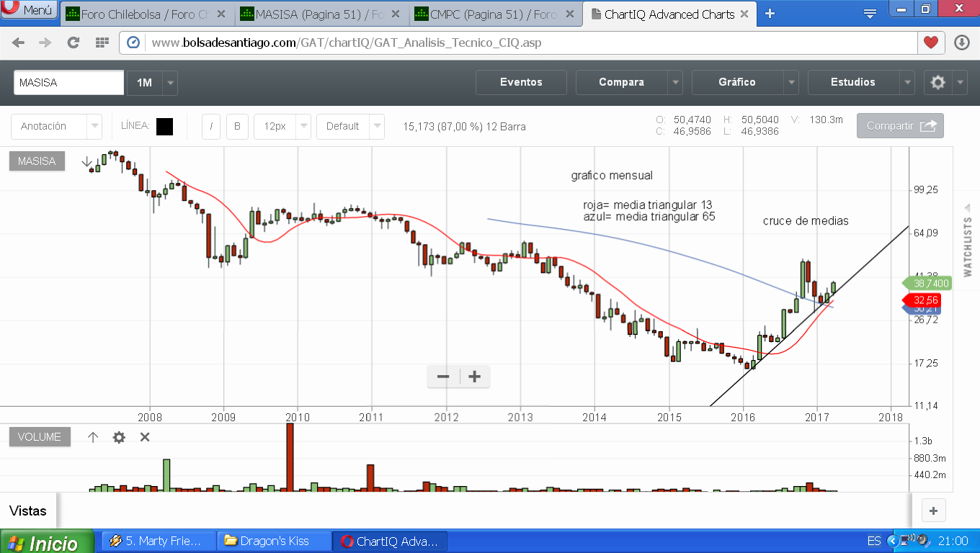Go forward with the browser forward arrow

(x=45, y=42)
